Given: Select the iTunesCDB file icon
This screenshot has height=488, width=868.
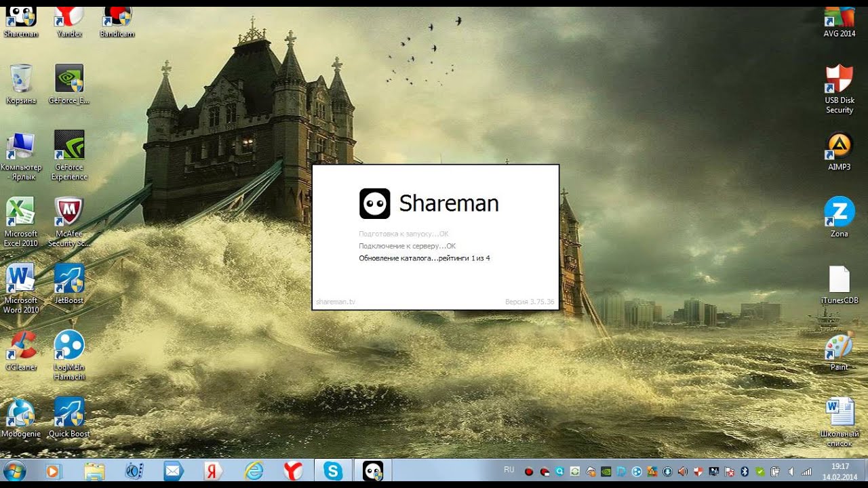Looking at the screenshot, I should click(x=840, y=285).
